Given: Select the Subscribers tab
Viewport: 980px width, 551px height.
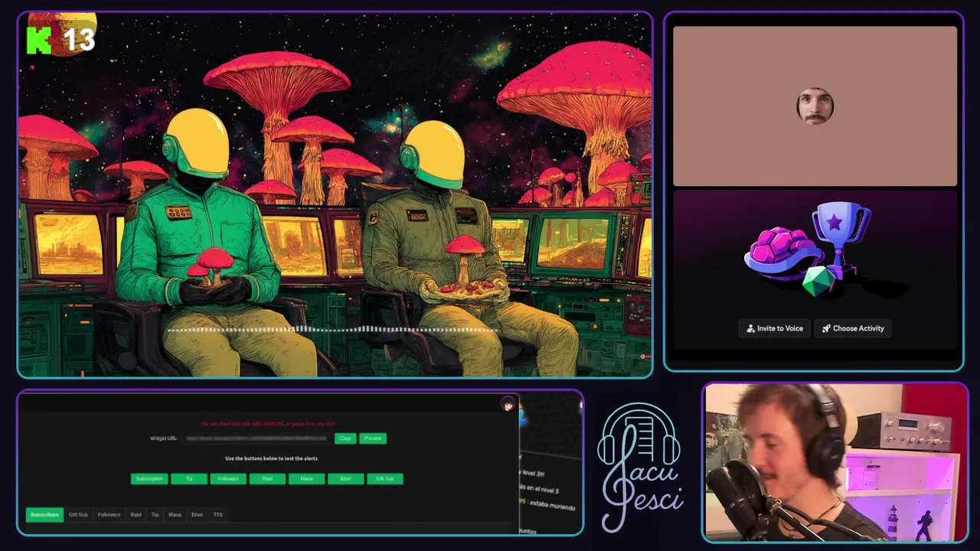Looking at the screenshot, I should (x=44, y=514).
